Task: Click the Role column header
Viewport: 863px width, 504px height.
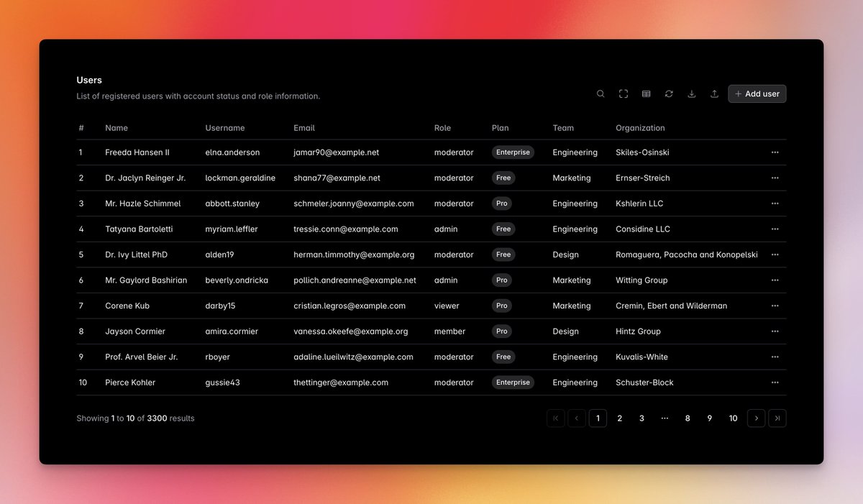Action: (442, 128)
